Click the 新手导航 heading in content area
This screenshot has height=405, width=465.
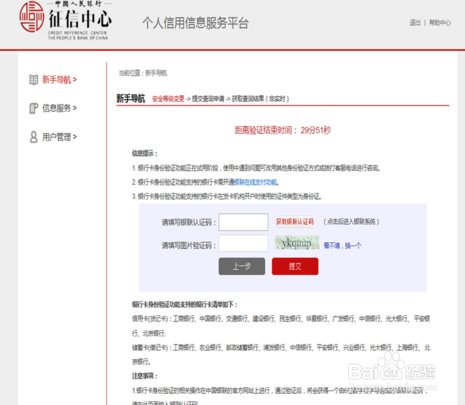click(131, 98)
